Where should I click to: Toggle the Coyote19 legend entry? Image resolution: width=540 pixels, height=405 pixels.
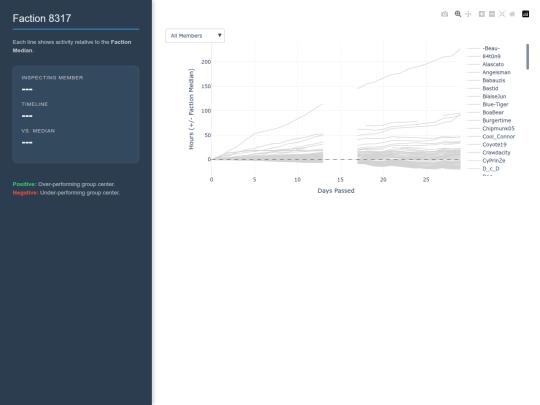coord(494,145)
